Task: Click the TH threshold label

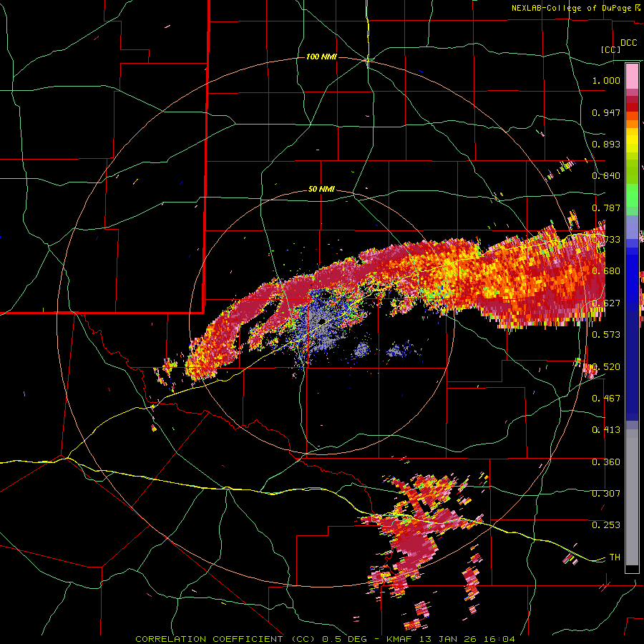Action: click(615, 557)
